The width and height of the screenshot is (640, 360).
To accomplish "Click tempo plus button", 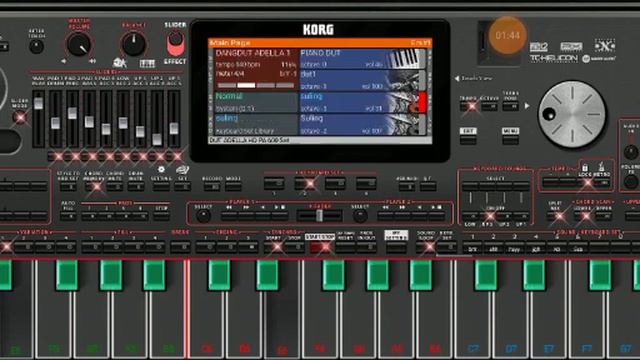I will [x=568, y=183].
